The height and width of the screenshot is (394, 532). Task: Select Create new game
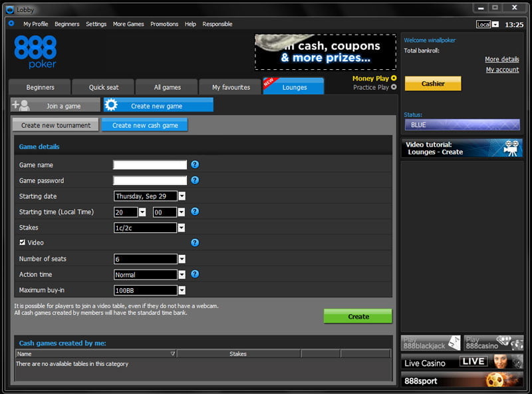coord(158,105)
